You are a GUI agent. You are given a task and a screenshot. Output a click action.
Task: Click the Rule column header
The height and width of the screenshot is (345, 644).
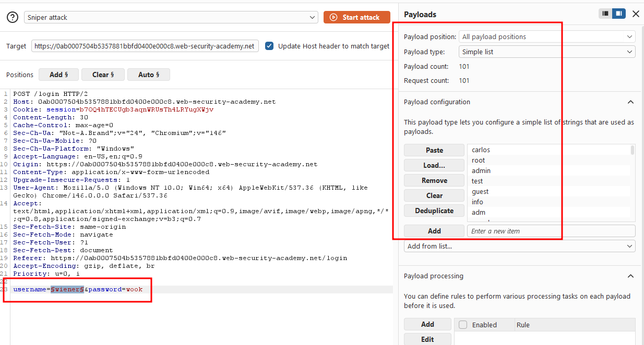point(523,325)
